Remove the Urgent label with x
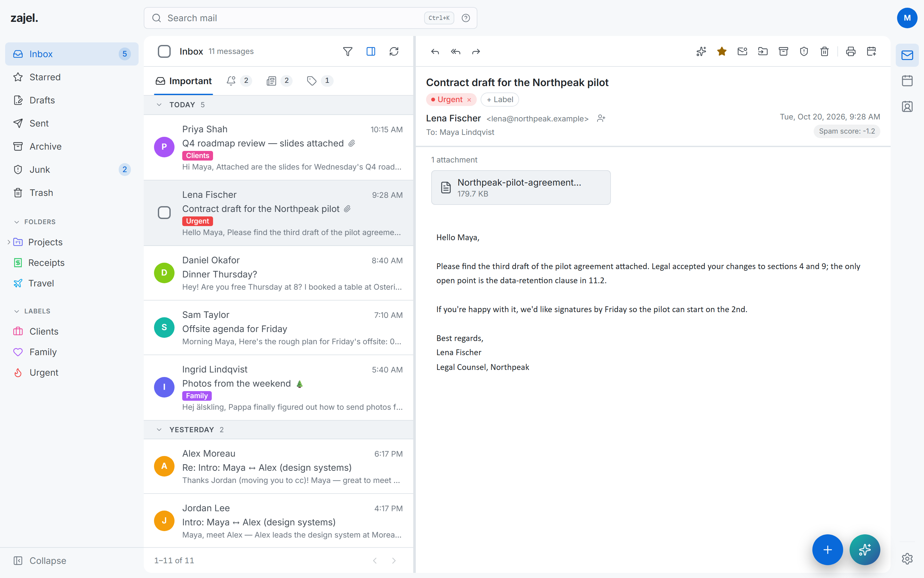Viewport: 924px width, 578px height. pos(469,100)
